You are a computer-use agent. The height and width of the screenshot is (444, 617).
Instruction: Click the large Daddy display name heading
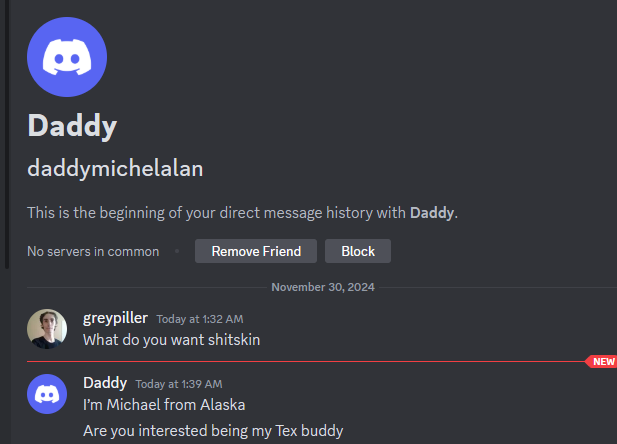point(72,126)
